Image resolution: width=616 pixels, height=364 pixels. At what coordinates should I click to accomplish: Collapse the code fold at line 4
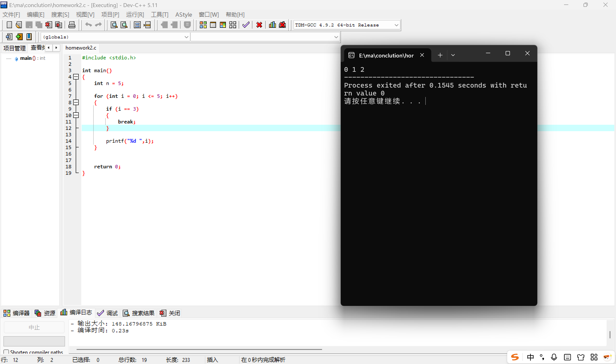[76, 77]
